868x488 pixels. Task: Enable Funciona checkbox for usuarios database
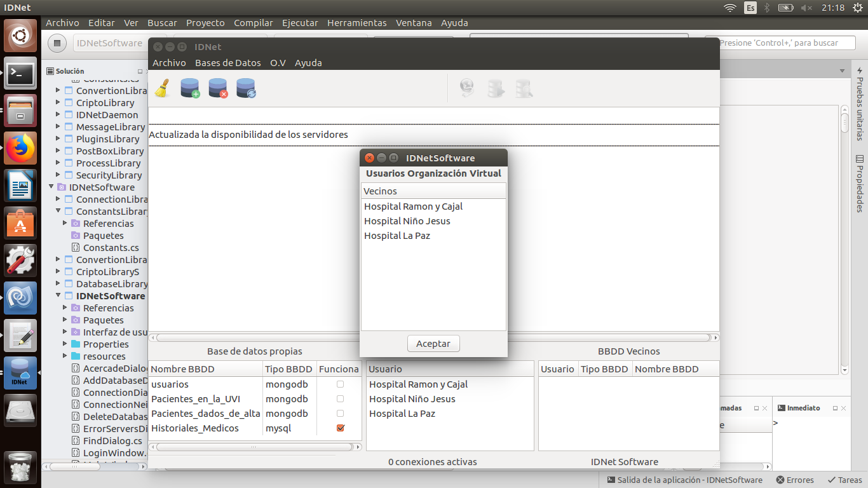click(x=341, y=384)
